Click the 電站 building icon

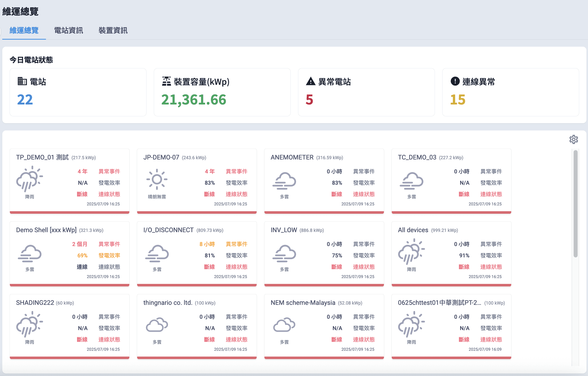[x=22, y=82]
